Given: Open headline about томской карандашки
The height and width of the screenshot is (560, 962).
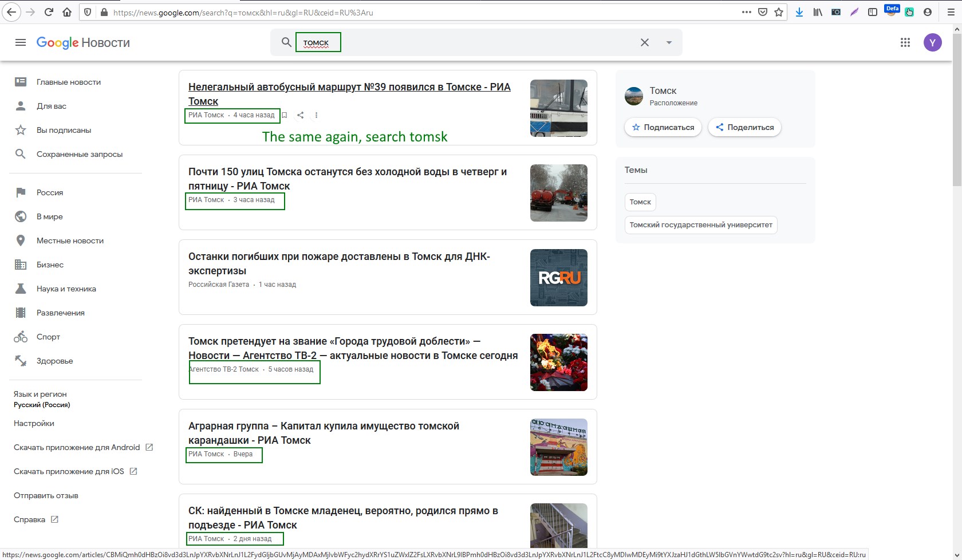Looking at the screenshot, I should click(x=324, y=433).
